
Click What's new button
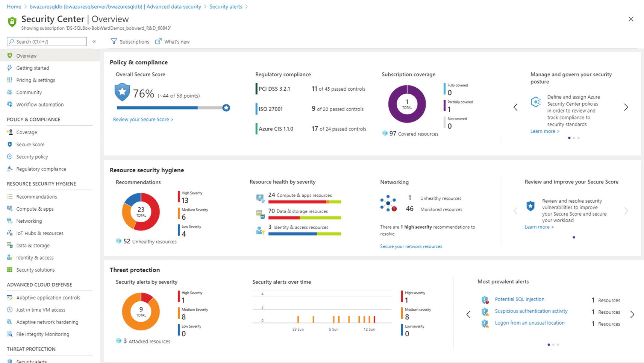click(173, 41)
